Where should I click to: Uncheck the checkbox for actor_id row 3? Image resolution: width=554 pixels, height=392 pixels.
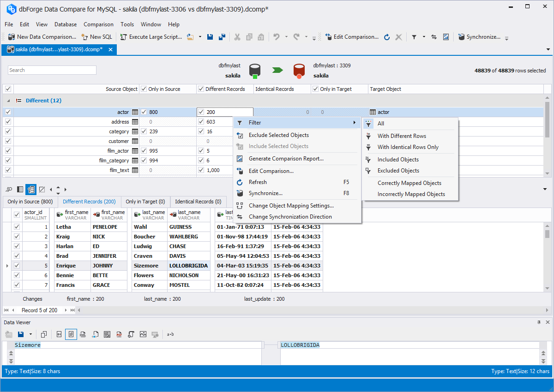tap(17, 246)
